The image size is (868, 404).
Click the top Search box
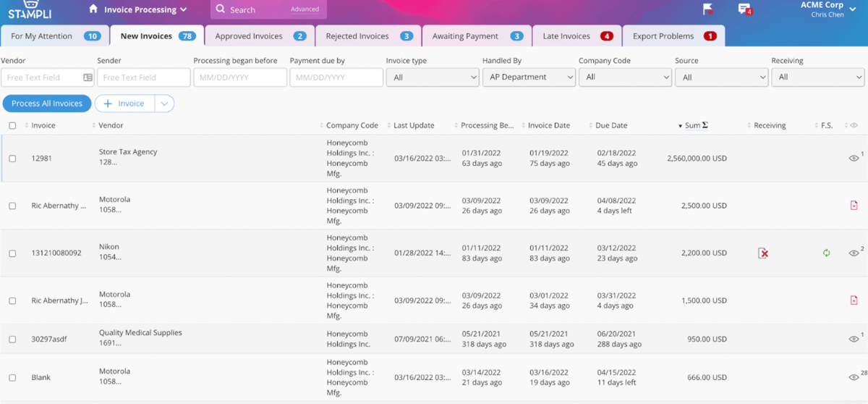pos(268,9)
